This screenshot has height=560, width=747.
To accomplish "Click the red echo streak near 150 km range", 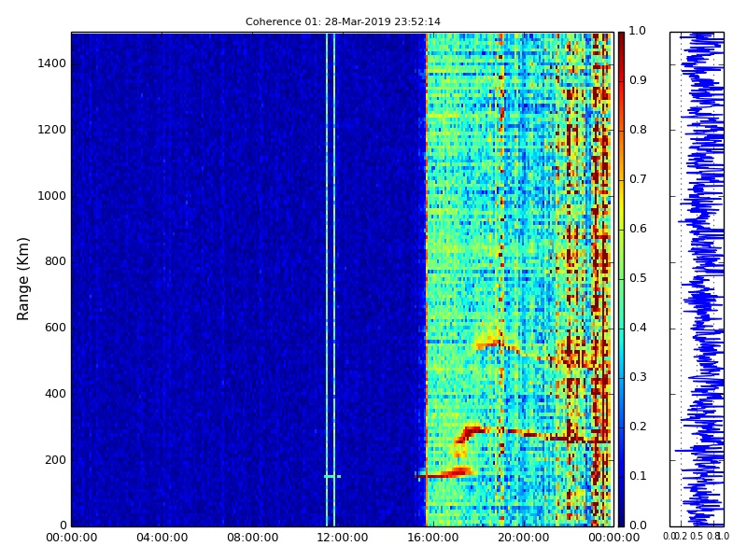I will coord(444,474).
